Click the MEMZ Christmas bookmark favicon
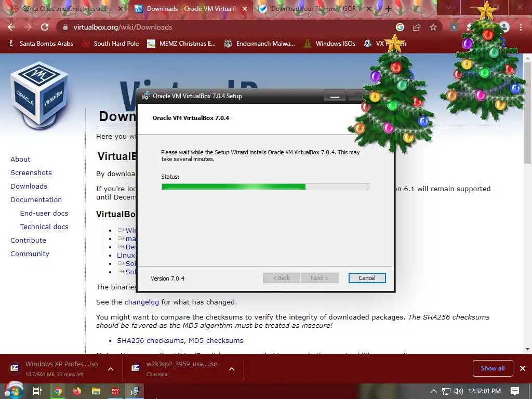The width and height of the screenshot is (532, 399). coord(151,44)
